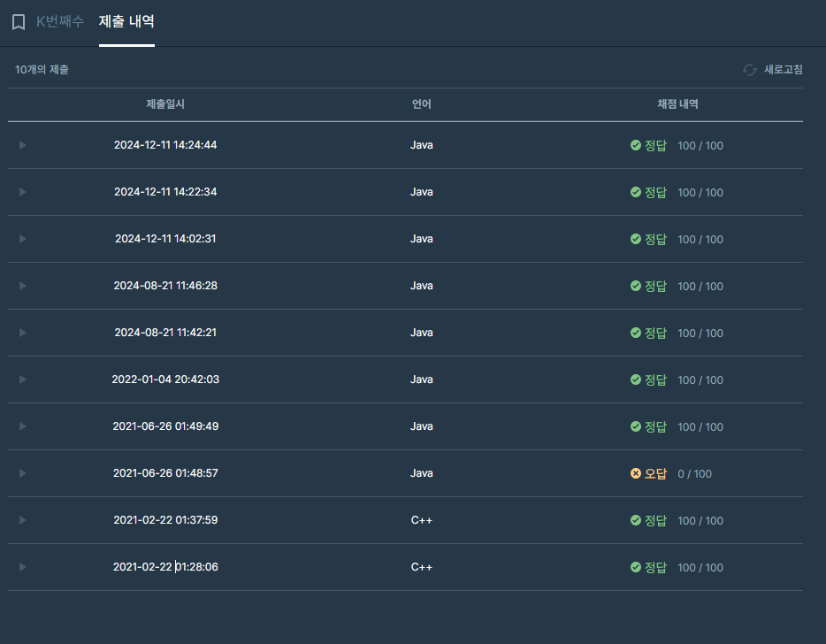Click the refresh arrows icon
Image resolution: width=826 pixels, height=644 pixels.
tap(750, 70)
